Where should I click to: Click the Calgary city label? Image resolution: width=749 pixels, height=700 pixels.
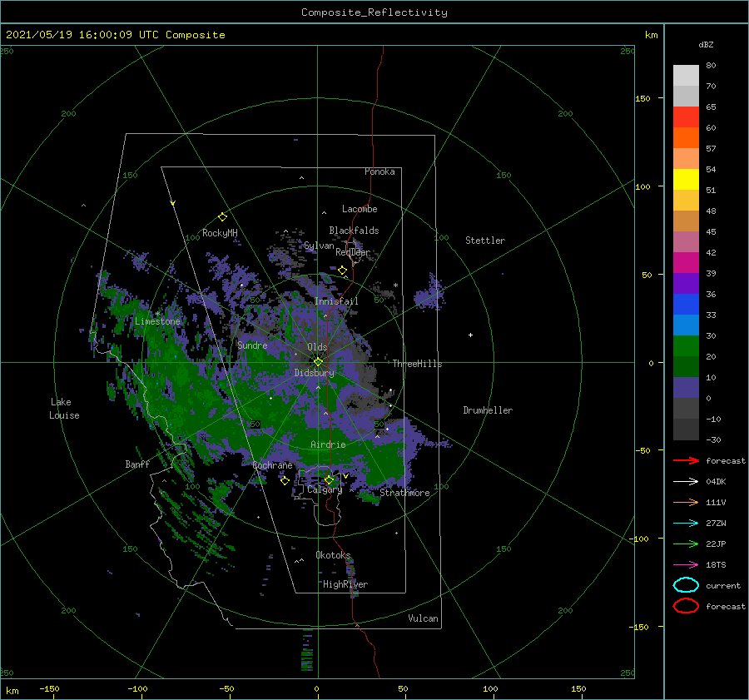[x=325, y=489]
